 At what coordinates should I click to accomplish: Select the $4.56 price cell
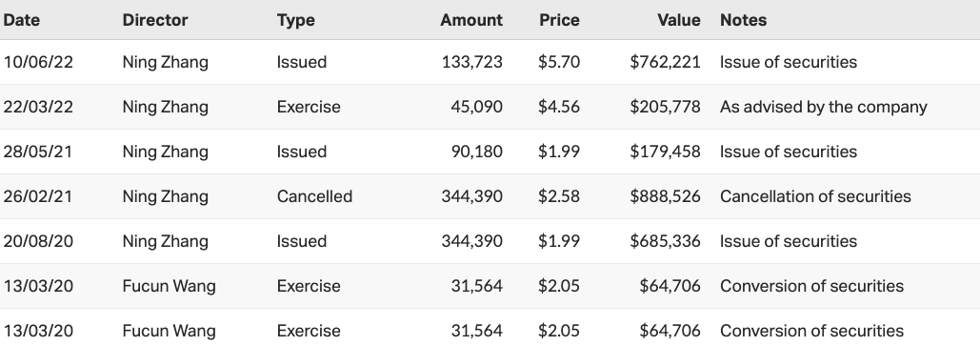click(x=559, y=107)
